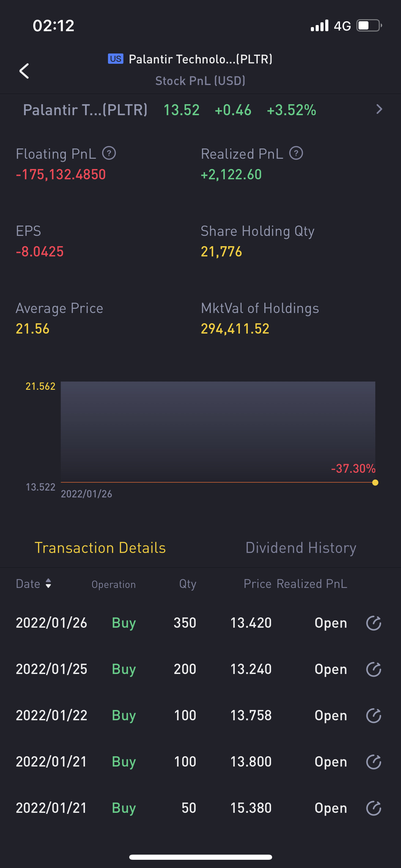Tap share icon for 2022/01/25 buy
401x868 pixels.
(374, 669)
